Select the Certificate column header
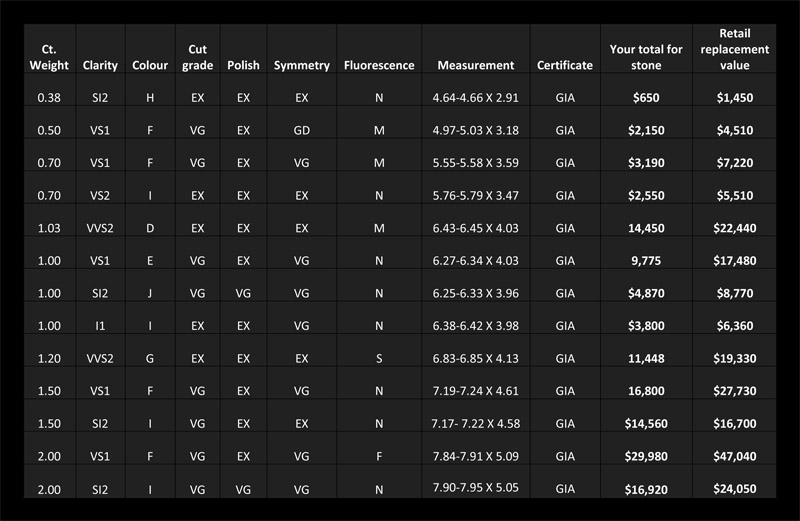The height and width of the screenshot is (521, 800). 565,65
